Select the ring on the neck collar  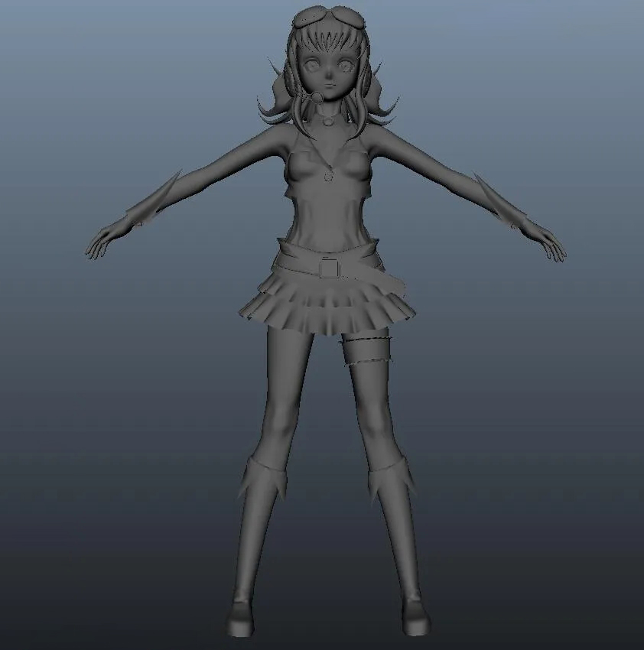click(x=327, y=121)
